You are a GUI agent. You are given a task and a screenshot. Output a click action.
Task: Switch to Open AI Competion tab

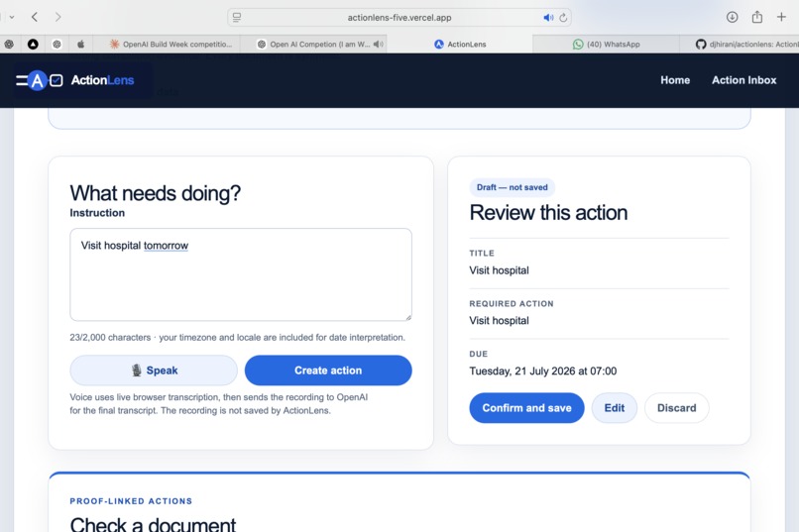[x=313, y=45]
